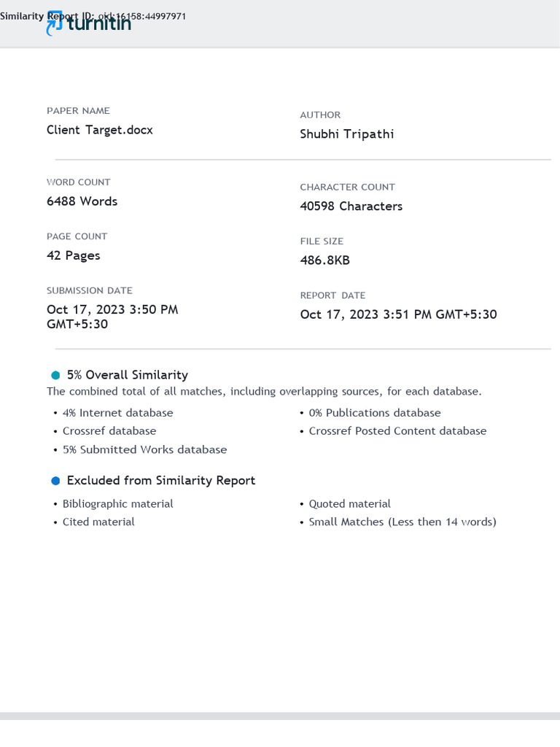Select the Similarity Report ID text

tap(93, 15)
